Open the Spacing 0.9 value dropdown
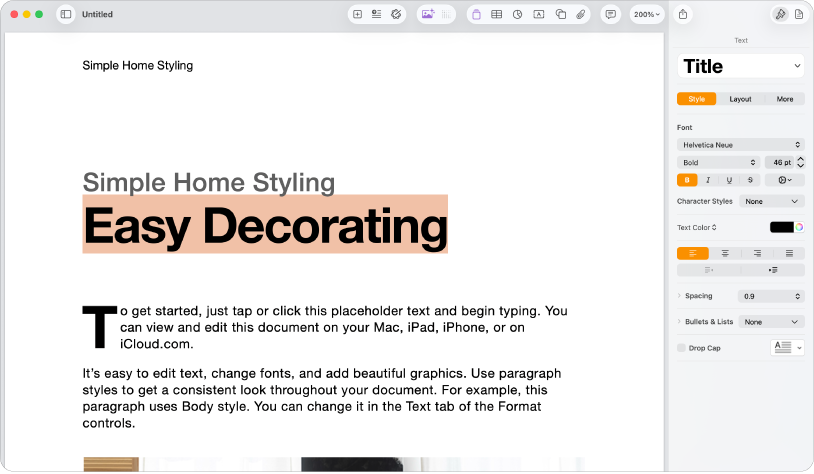Viewport: 814px width, 474px height. pos(771,296)
